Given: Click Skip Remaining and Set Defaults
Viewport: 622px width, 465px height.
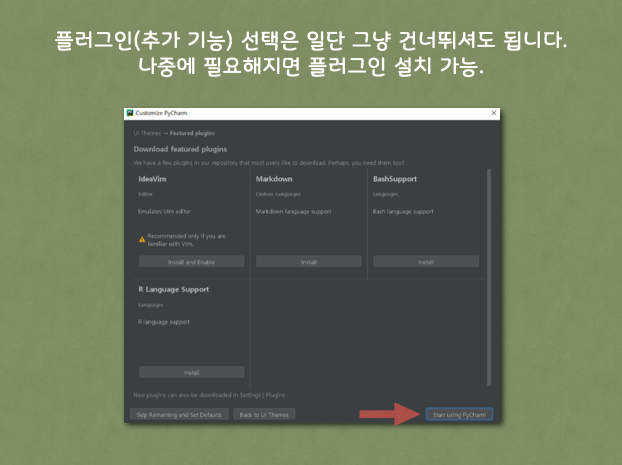Looking at the screenshot, I should (x=179, y=414).
